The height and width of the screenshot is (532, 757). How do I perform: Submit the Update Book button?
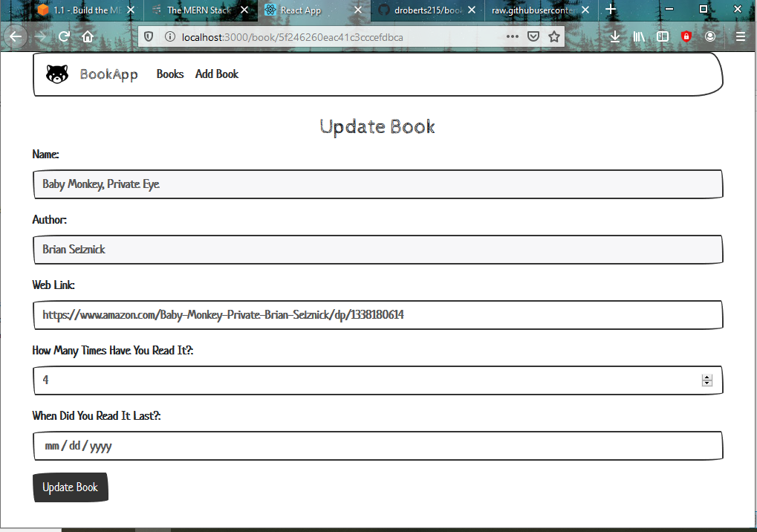pos(71,487)
